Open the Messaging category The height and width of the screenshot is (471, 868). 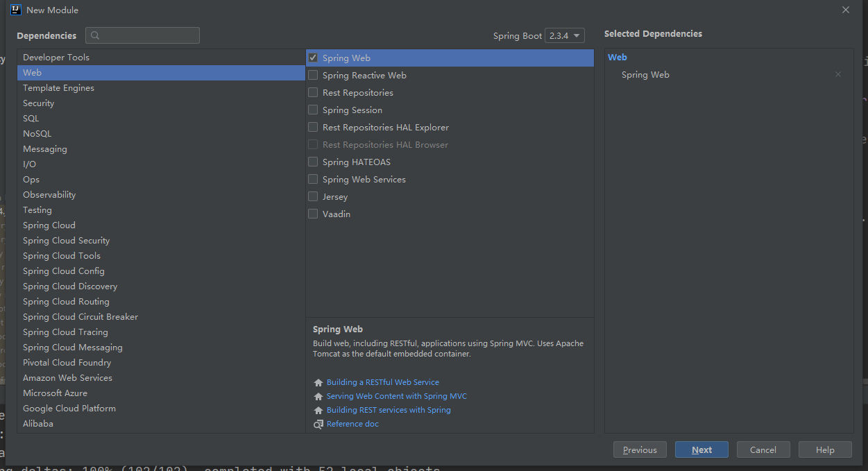click(161, 149)
